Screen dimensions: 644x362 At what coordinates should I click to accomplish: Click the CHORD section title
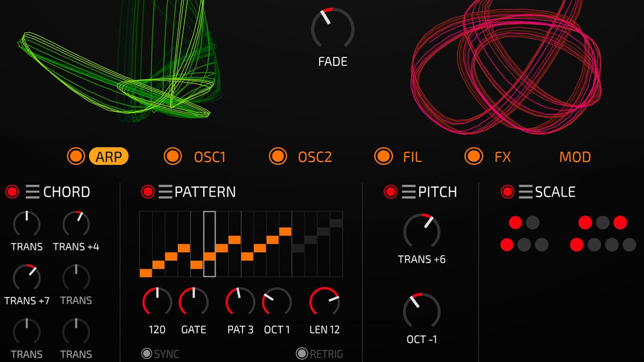(67, 192)
